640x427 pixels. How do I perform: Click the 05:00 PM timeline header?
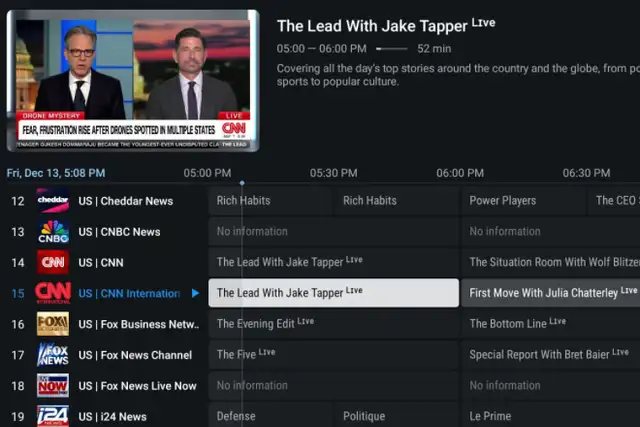(207, 173)
